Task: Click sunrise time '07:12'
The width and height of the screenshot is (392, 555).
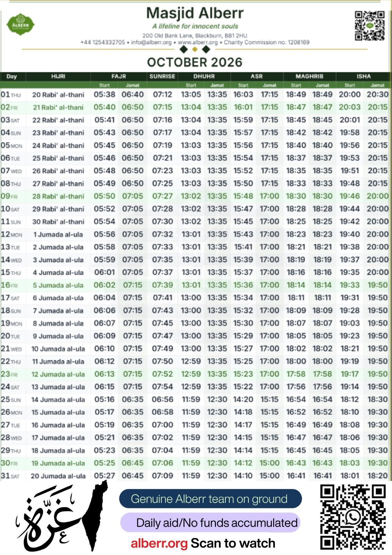Action: (x=163, y=94)
